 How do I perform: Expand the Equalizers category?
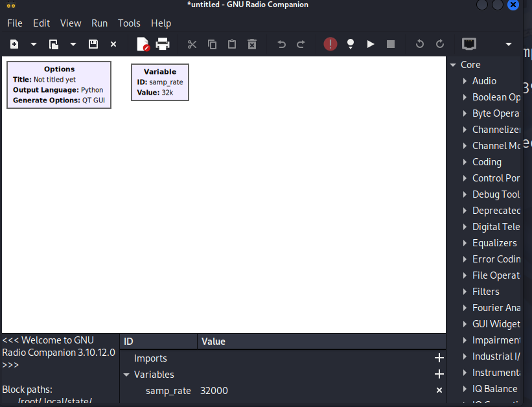pos(465,243)
